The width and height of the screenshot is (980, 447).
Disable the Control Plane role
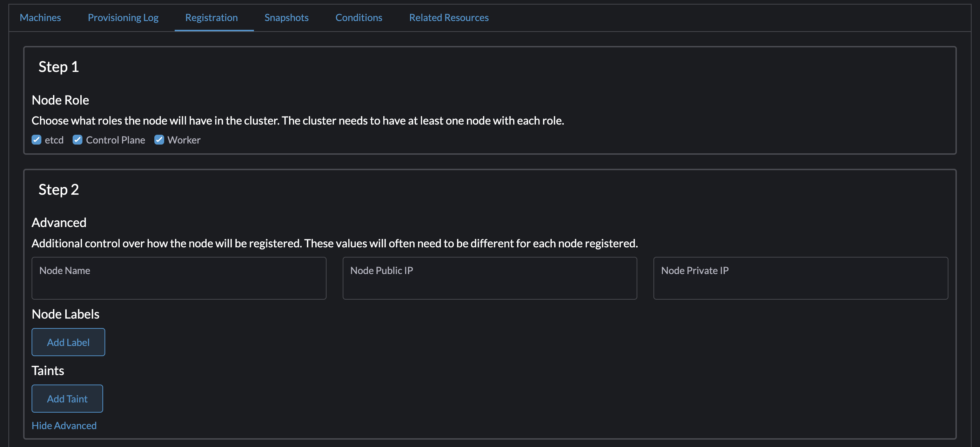tap(77, 140)
